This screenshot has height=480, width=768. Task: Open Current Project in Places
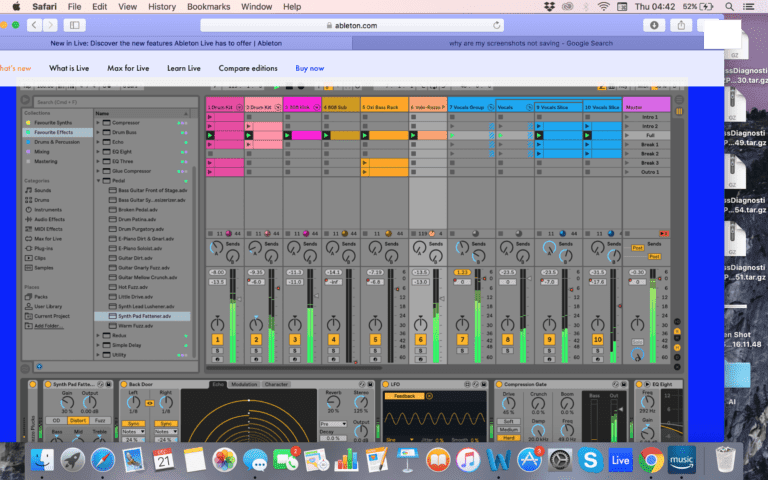52,316
